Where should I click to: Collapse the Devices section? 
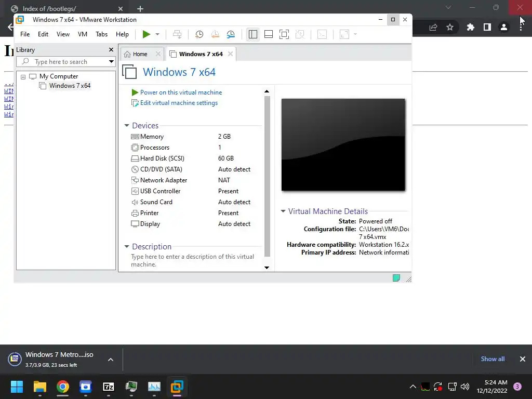pos(127,126)
